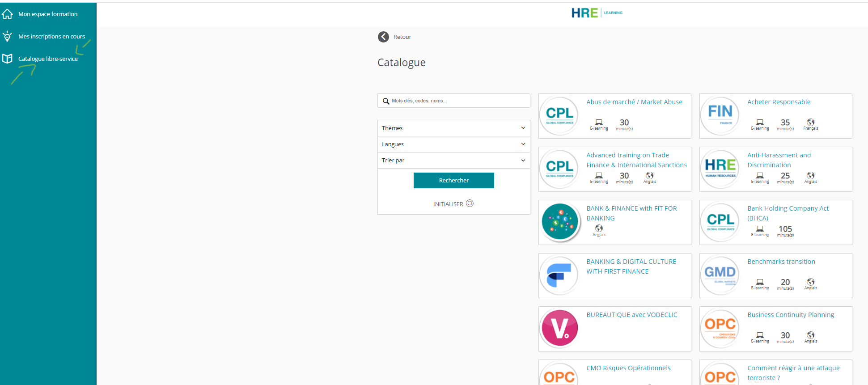Click the open book Catalogue icon
Screen dimensions: 868x385
pos(7,59)
